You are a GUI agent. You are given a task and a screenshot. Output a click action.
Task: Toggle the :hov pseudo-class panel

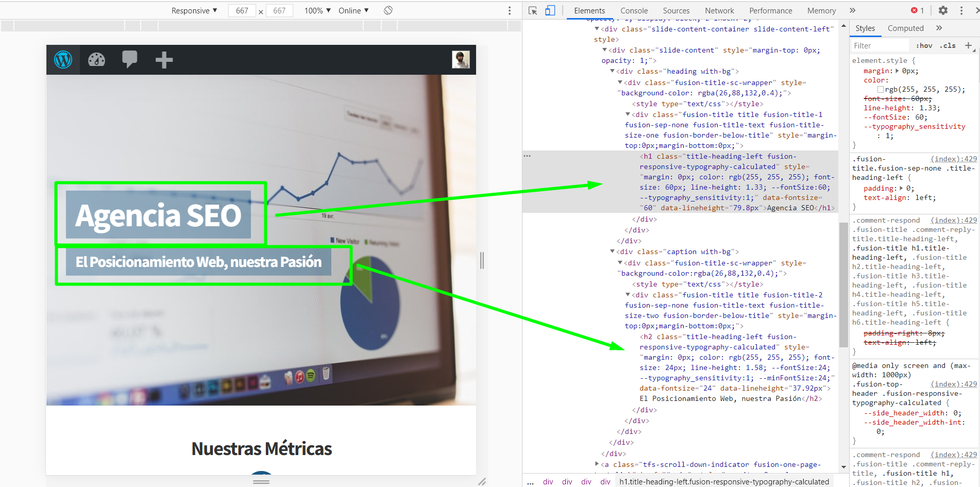pos(924,45)
